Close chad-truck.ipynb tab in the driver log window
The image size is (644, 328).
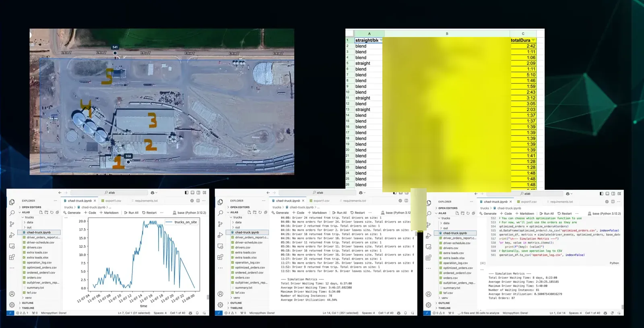point(303,201)
